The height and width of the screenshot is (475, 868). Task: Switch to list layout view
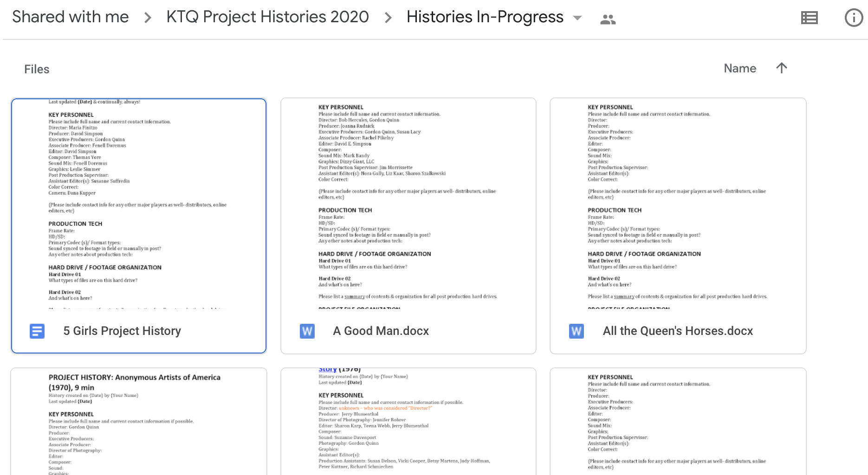pyautogui.click(x=809, y=18)
